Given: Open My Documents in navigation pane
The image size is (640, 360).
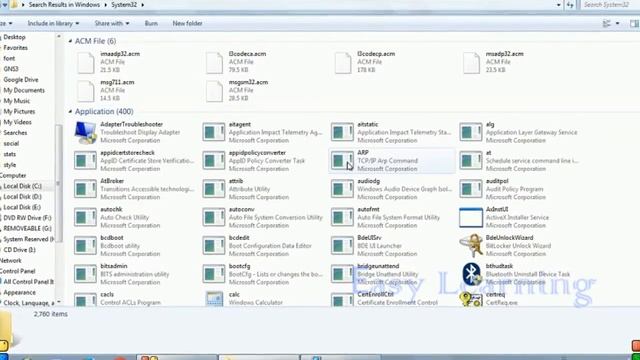Looking at the screenshot, I should pyautogui.click(x=24, y=90).
